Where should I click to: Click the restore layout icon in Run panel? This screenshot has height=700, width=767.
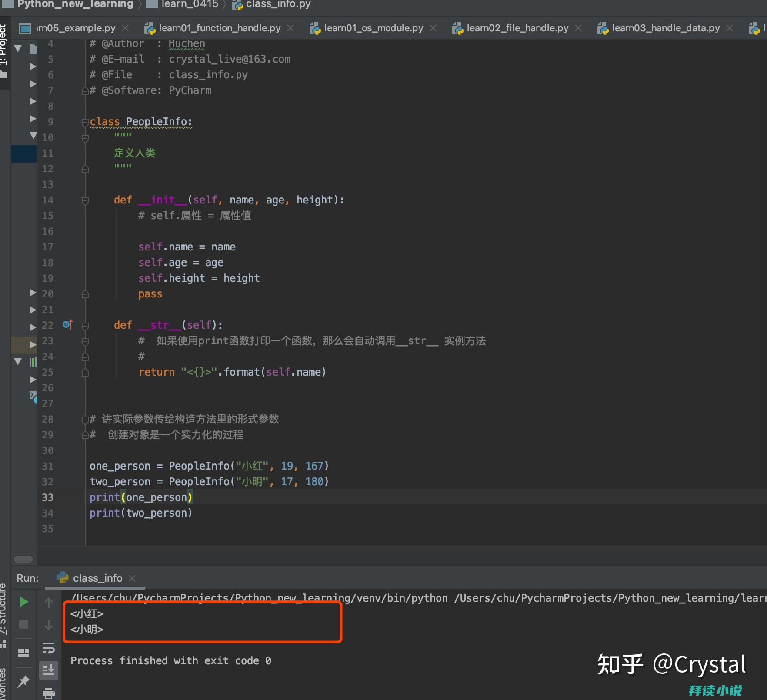pos(23,653)
